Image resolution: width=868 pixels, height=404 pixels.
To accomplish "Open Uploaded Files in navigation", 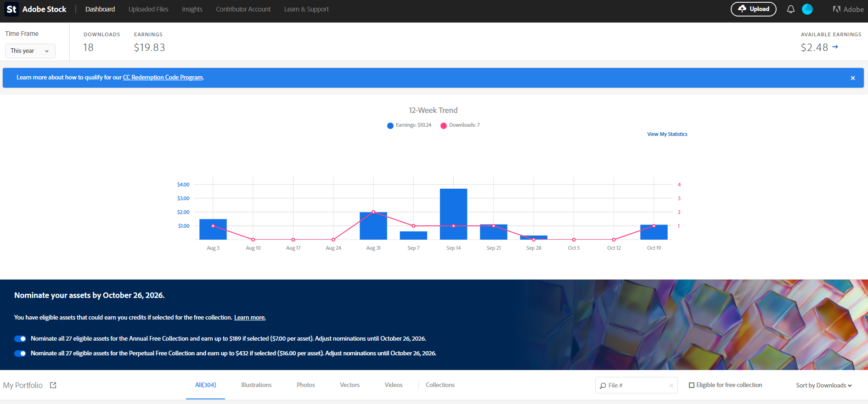I will [x=148, y=9].
